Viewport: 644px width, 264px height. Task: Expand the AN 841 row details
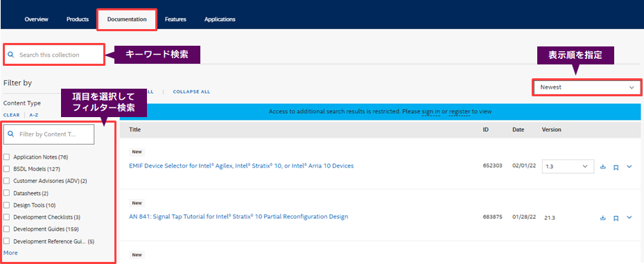[629, 217]
